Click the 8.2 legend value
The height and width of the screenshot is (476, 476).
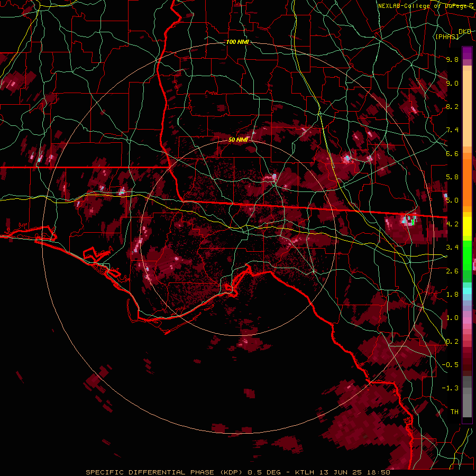coord(452,106)
